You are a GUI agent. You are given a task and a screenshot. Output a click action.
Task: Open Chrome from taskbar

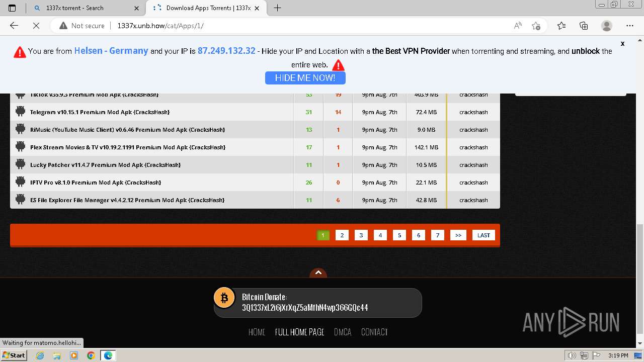pyautogui.click(x=91, y=355)
